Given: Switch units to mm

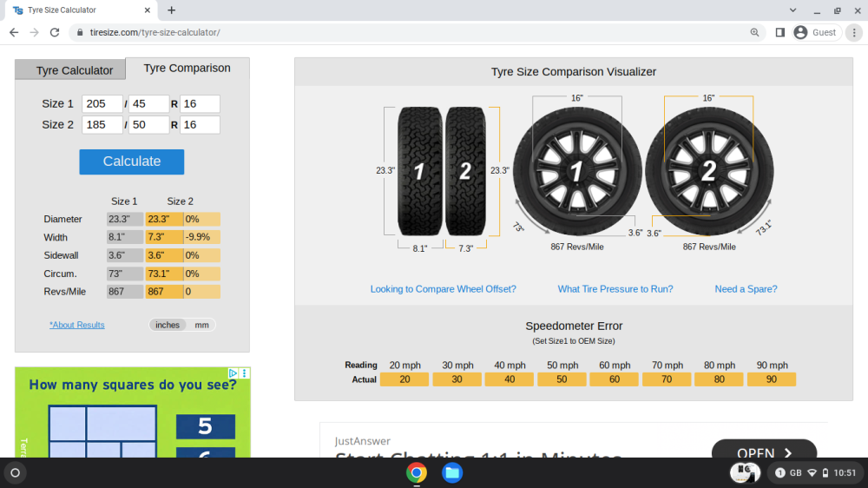Looking at the screenshot, I should point(201,325).
